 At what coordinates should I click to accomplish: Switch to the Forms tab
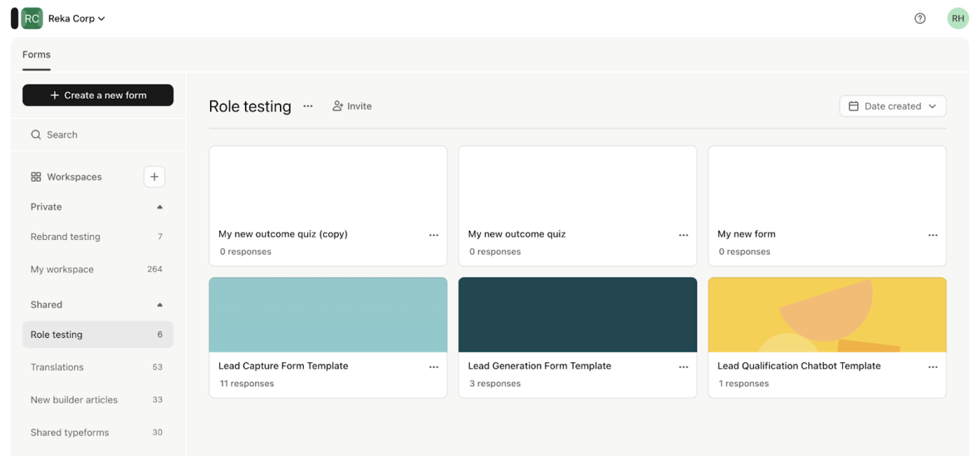[36, 54]
